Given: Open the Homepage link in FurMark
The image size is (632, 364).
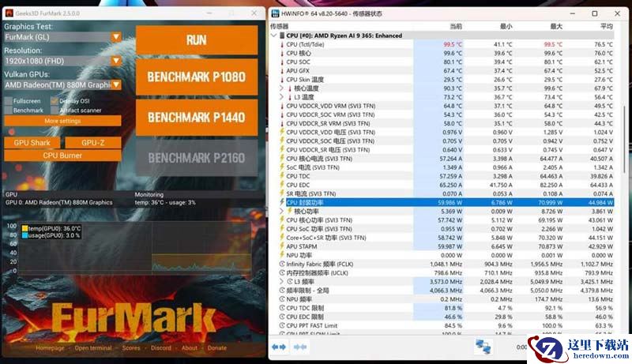Looking at the screenshot, I should pyautogui.click(x=50, y=348).
